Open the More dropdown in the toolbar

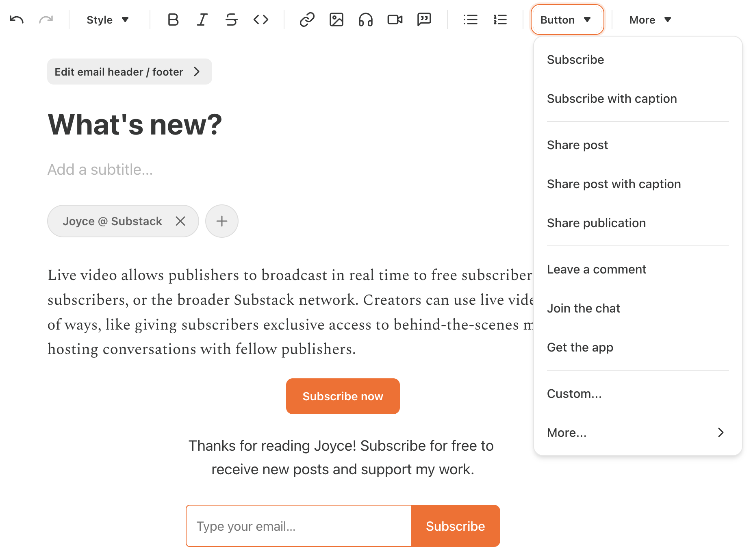pos(650,20)
